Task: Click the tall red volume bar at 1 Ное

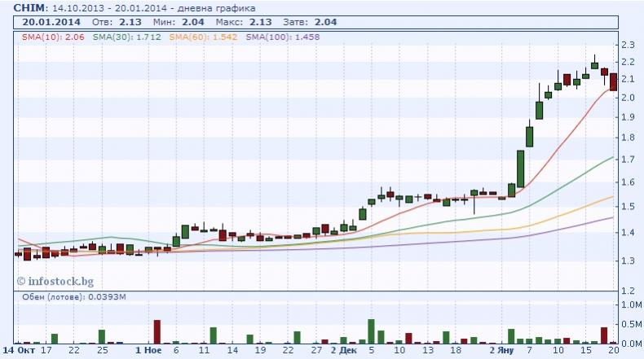Action: [157, 331]
